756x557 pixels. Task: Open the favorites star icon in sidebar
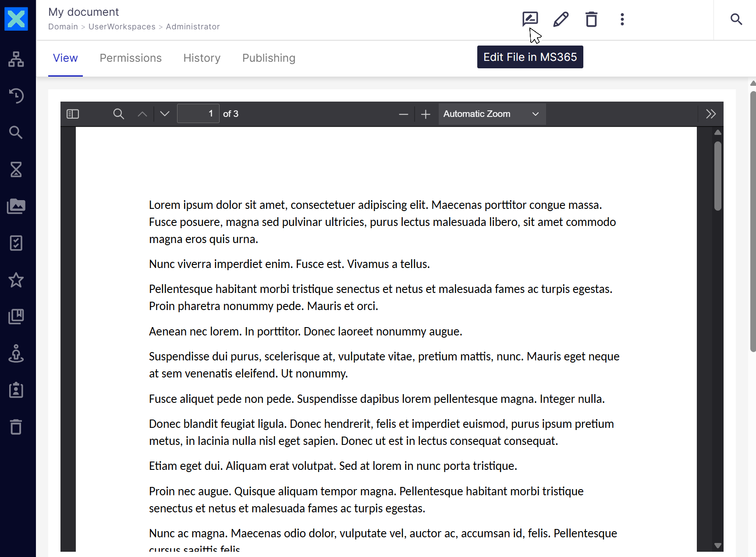pyautogui.click(x=16, y=280)
